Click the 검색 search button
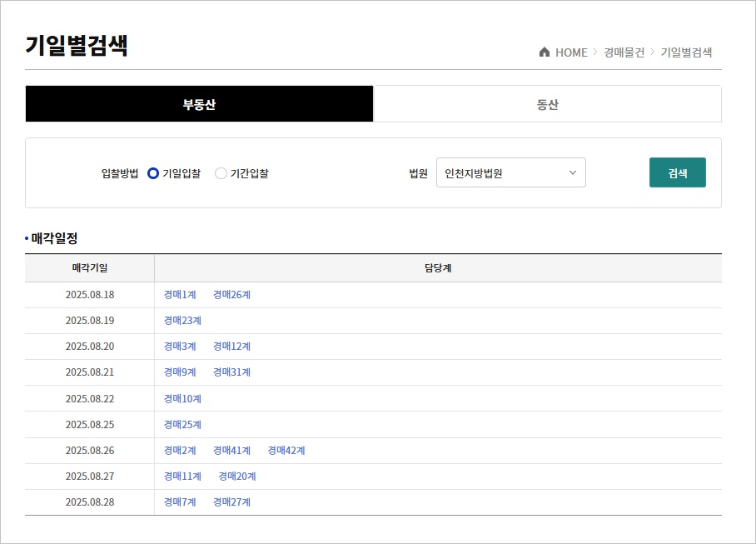 click(x=678, y=172)
